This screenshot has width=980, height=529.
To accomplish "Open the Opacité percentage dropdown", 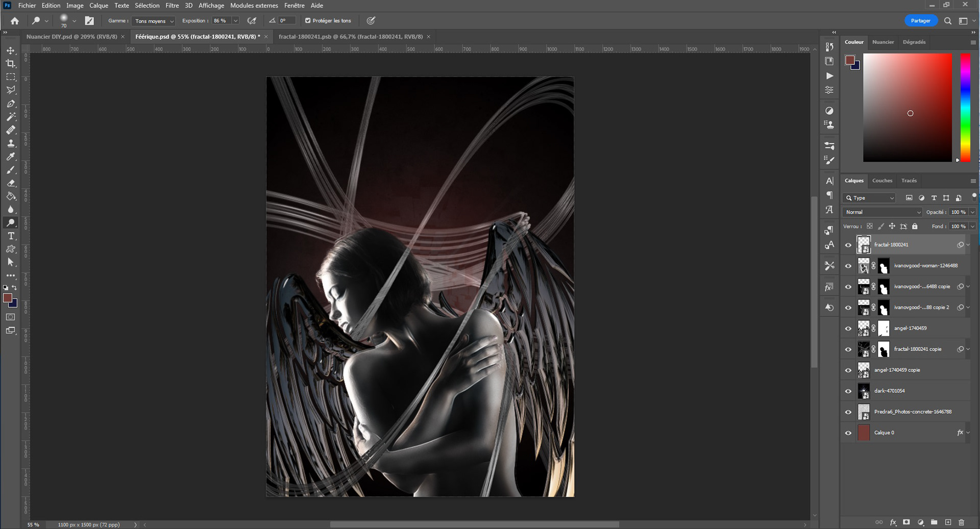I will pos(972,212).
